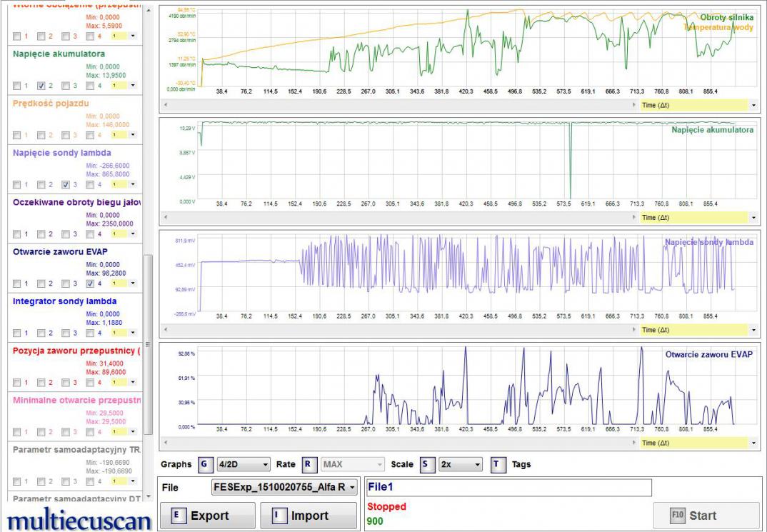Click the S shortcut icon beside Scale
The width and height of the screenshot is (767, 532).
click(426, 464)
